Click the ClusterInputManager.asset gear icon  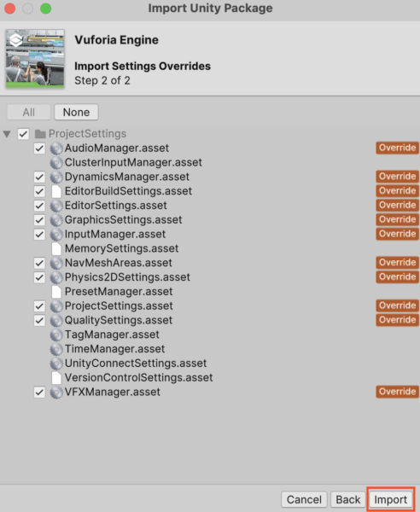[56, 163]
